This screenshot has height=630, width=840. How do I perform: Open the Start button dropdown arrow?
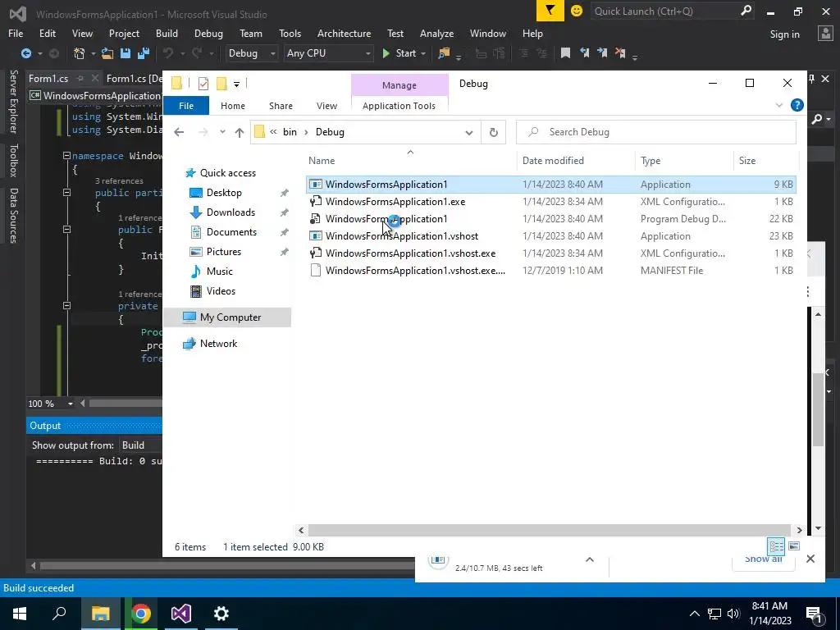click(423, 53)
